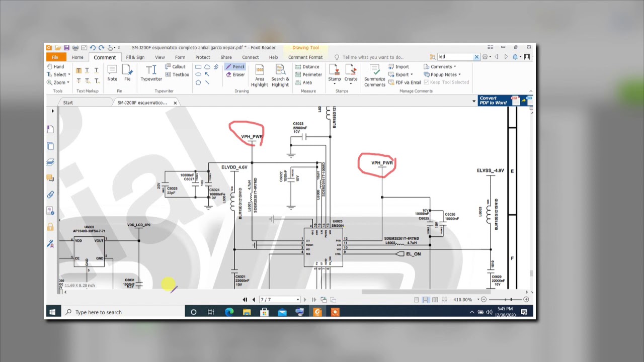Select the Highlight text markup tool
The image size is (644, 362).
pyautogui.click(x=78, y=71)
